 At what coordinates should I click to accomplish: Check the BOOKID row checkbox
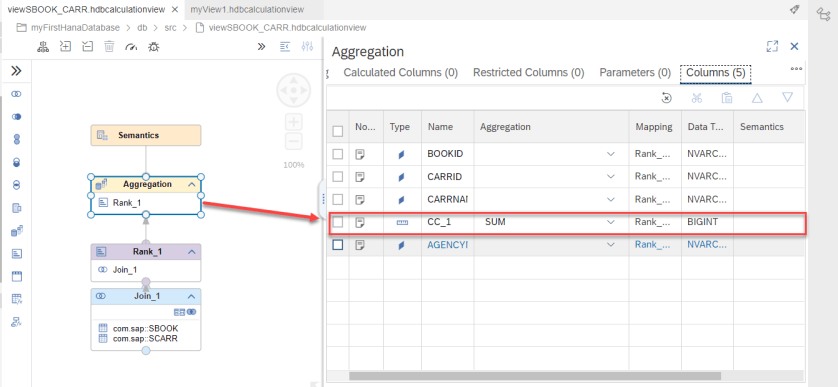coord(338,154)
